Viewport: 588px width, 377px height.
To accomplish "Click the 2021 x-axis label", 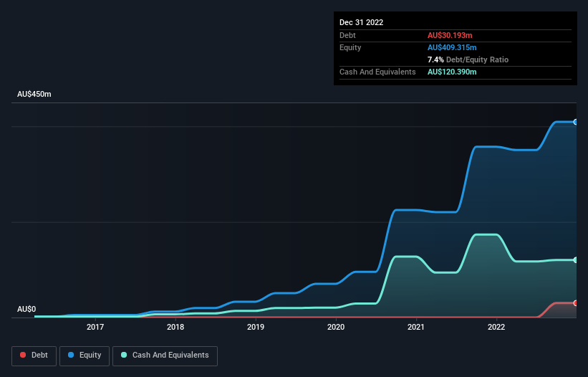I will point(416,327).
